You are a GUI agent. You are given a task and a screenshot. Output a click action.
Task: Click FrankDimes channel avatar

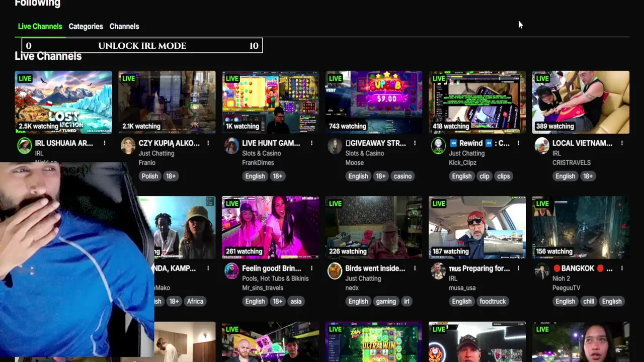point(231,146)
